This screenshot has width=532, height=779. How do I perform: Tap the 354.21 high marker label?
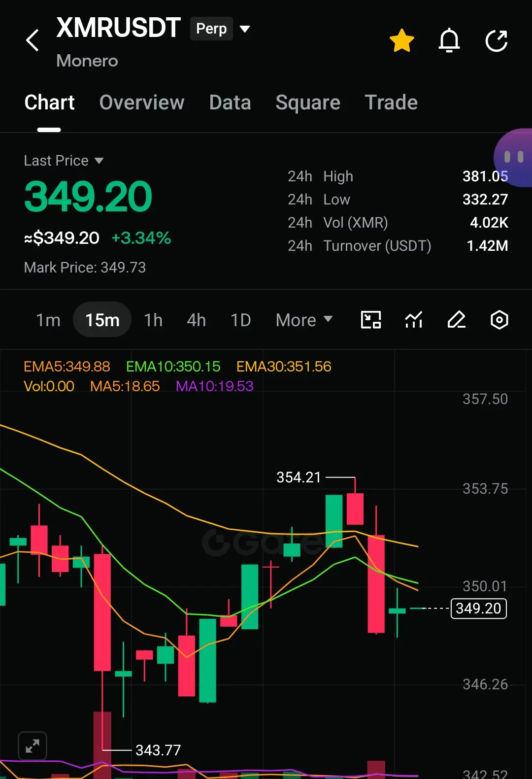coord(299,477)
